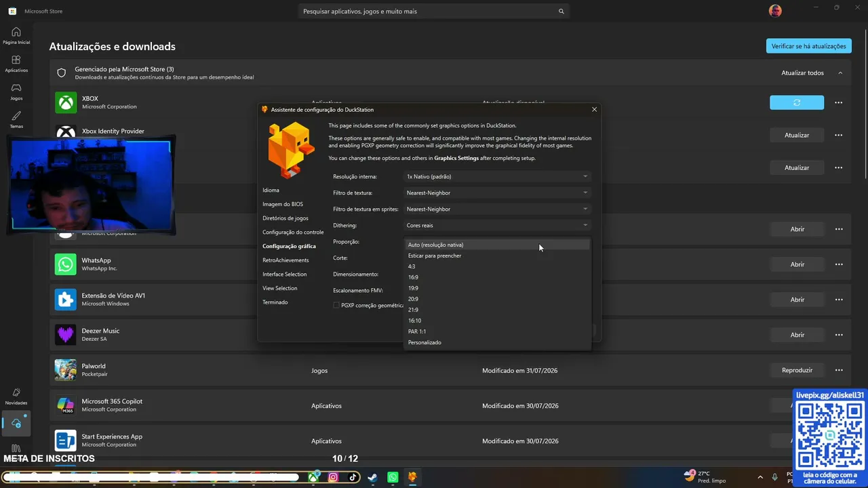
Task: Go to Jogos in Store sidebar
Action: click(16, 91)
